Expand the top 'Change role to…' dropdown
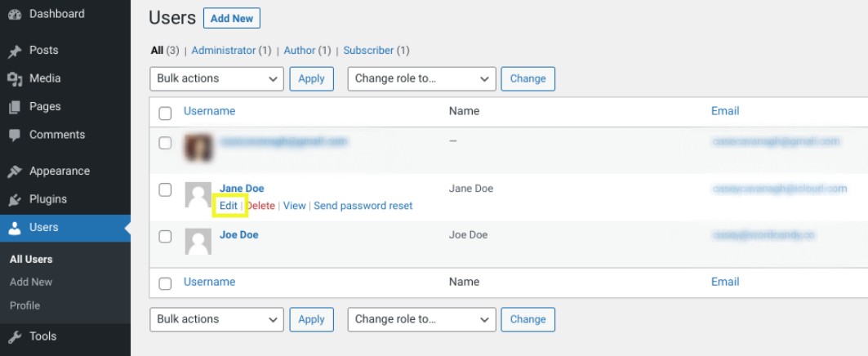Image resolution: width=868 pixels, height=356 pixels. pos(421,78)
